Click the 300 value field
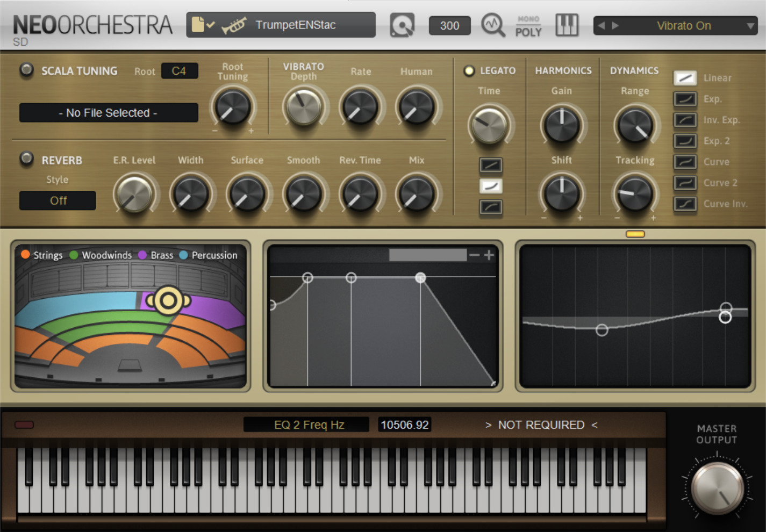Image resolution: width=766 pixels, height=532 pixels. [x=449, y=25]
